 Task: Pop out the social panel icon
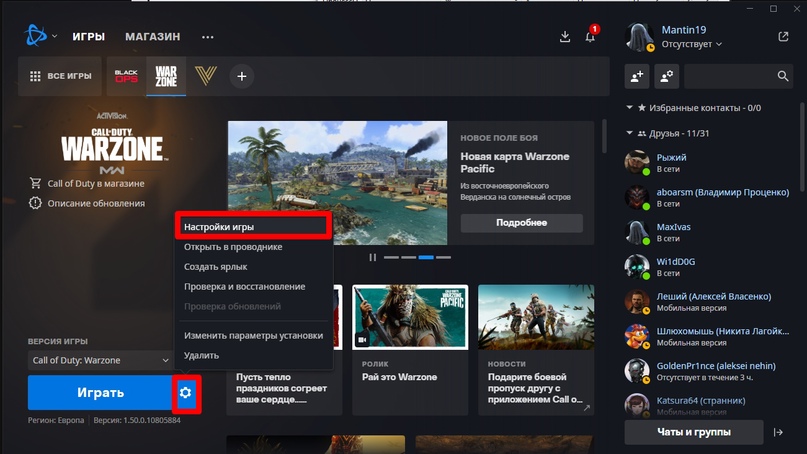click(x=783, y=37)
